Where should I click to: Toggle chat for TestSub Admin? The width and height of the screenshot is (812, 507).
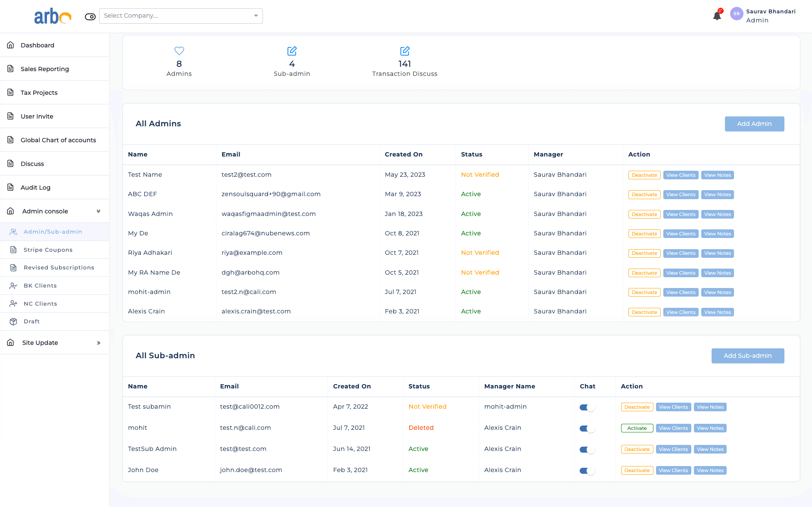(x=587, y=450)
